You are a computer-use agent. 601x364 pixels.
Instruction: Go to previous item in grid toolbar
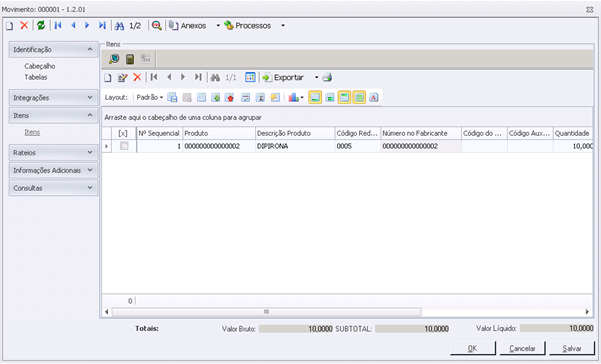[169, 77]
